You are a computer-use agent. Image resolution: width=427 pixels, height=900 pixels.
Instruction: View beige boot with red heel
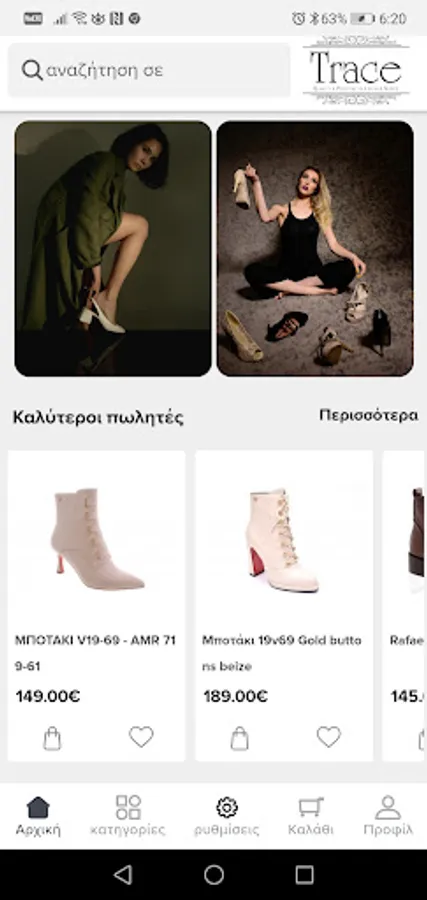pyautogui.click(x=96, y=540)
